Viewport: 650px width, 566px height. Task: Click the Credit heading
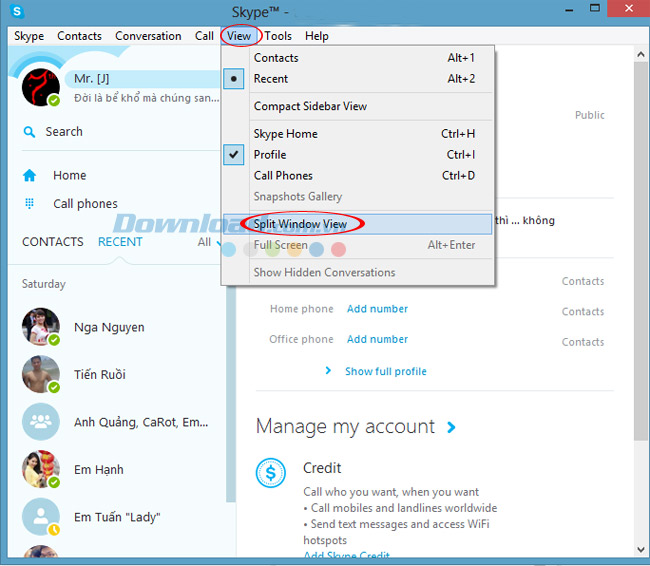pos(322,468)
